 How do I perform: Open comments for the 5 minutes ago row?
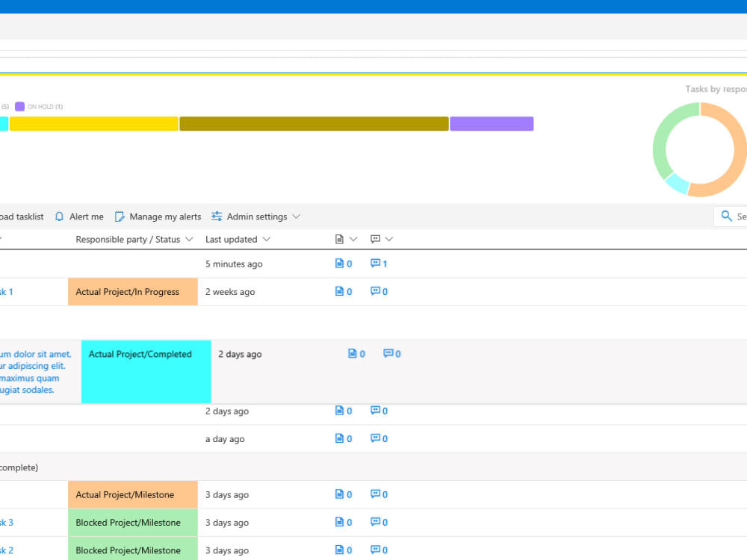pyautogui.click(x=379, y=264)
